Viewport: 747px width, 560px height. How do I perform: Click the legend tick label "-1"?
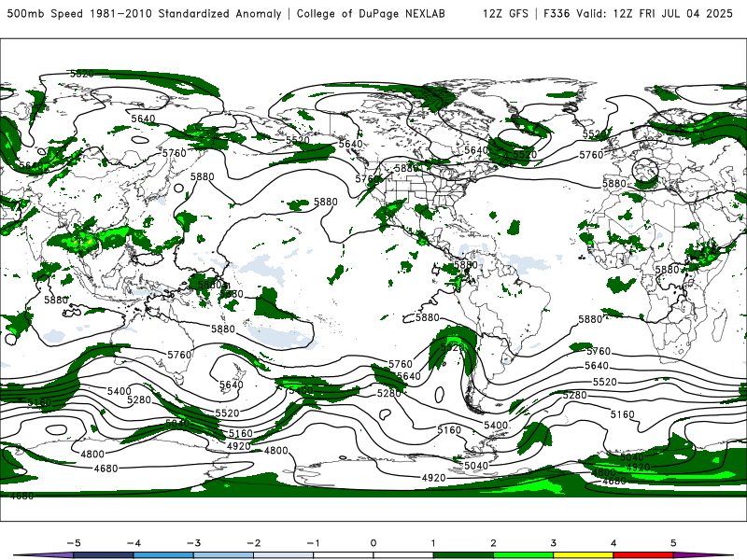click(313, 543)
